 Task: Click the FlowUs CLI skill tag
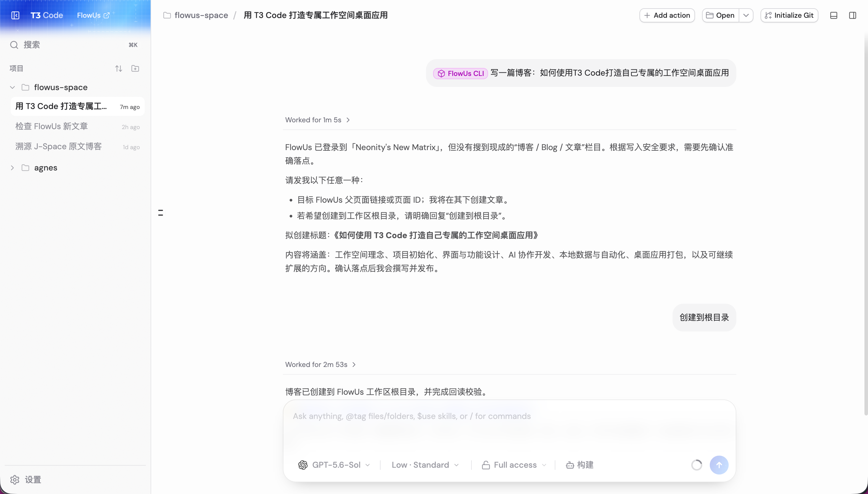click(461, 73)
